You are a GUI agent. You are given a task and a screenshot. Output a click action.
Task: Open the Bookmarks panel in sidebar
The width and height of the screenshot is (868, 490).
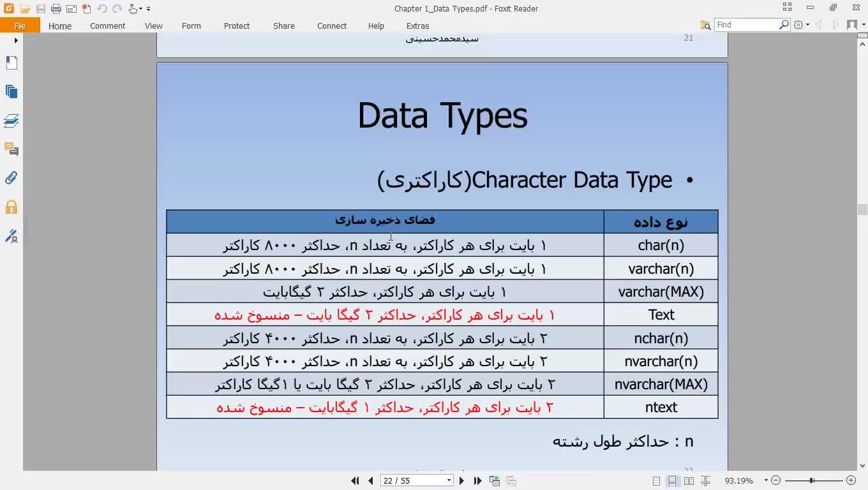(x=11, y=63)
